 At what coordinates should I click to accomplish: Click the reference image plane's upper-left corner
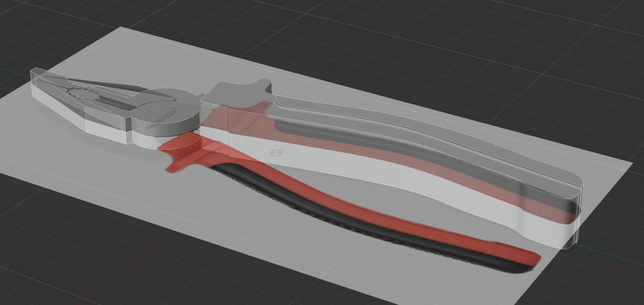[x=120, y=28]
